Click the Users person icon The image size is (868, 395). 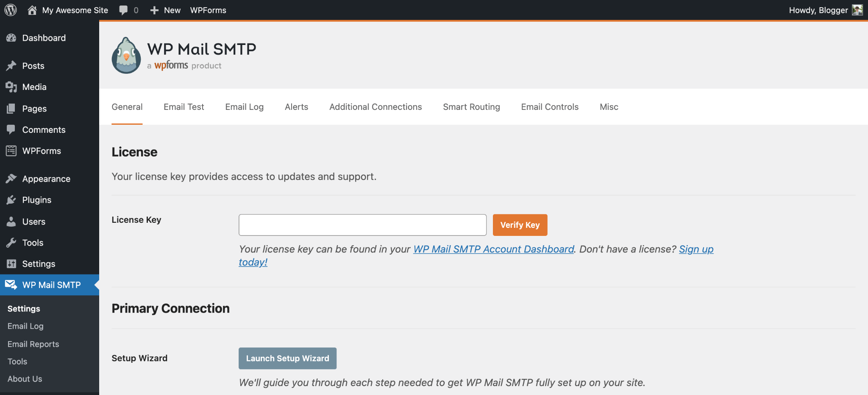[11, 221]
